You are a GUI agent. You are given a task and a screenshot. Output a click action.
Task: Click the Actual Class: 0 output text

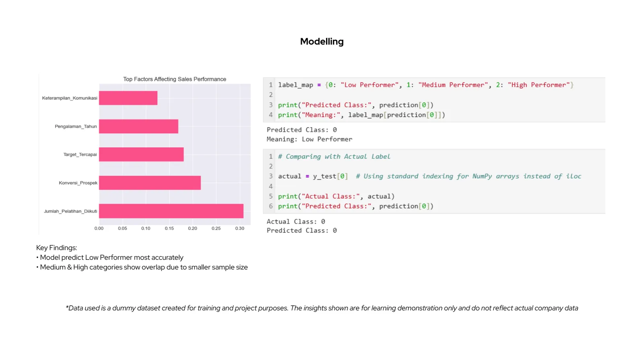point(296,222)
